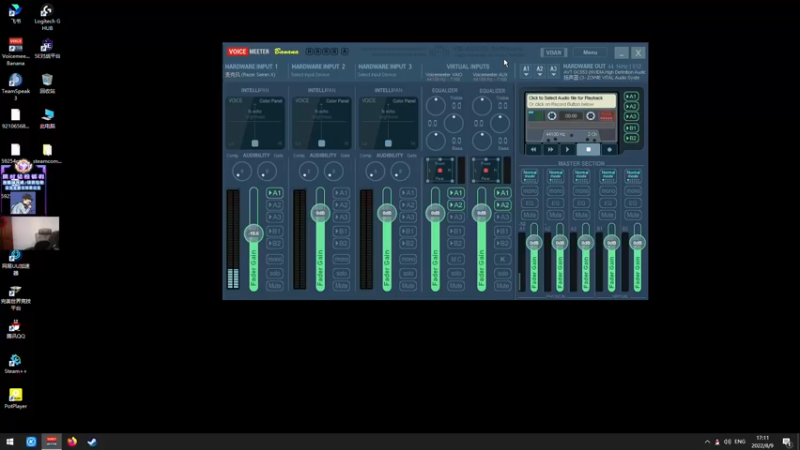Open Steam from the taskbar
The image size is (800, 450).
pos(92,442)
